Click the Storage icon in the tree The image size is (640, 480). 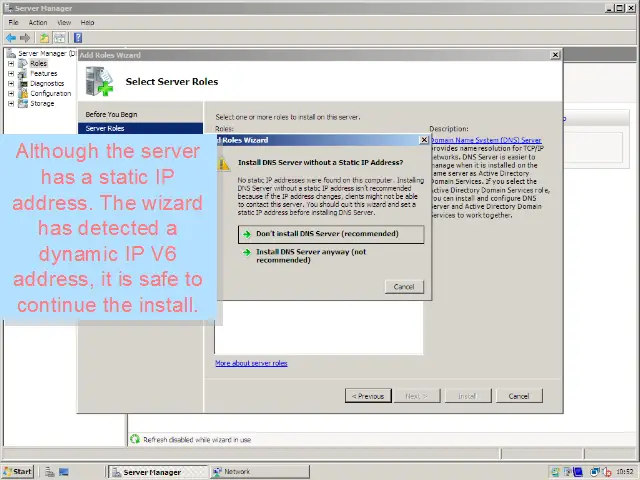tap(23, 103)
